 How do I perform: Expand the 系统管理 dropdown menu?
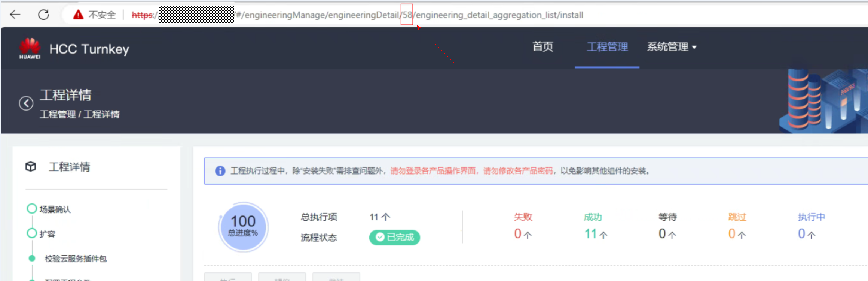pyautogui.click(x=672, y=47)
